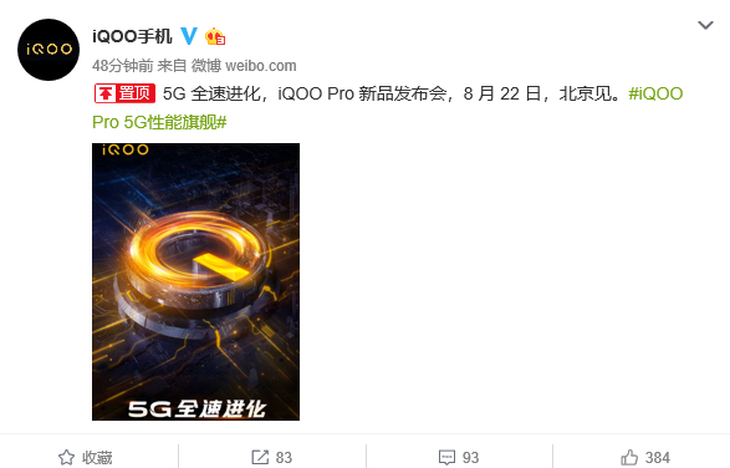Click the orange crown membership badge
This screenshot has width=730, height=468.
coord(215,36)
